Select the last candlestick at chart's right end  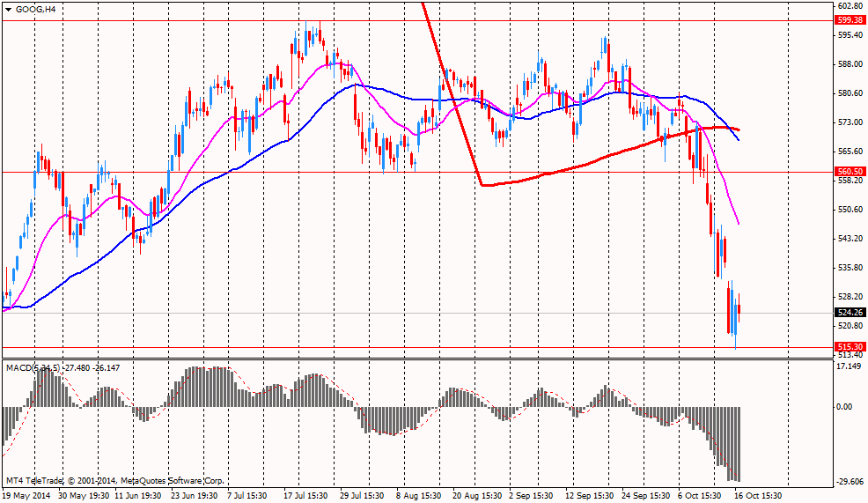739,308
